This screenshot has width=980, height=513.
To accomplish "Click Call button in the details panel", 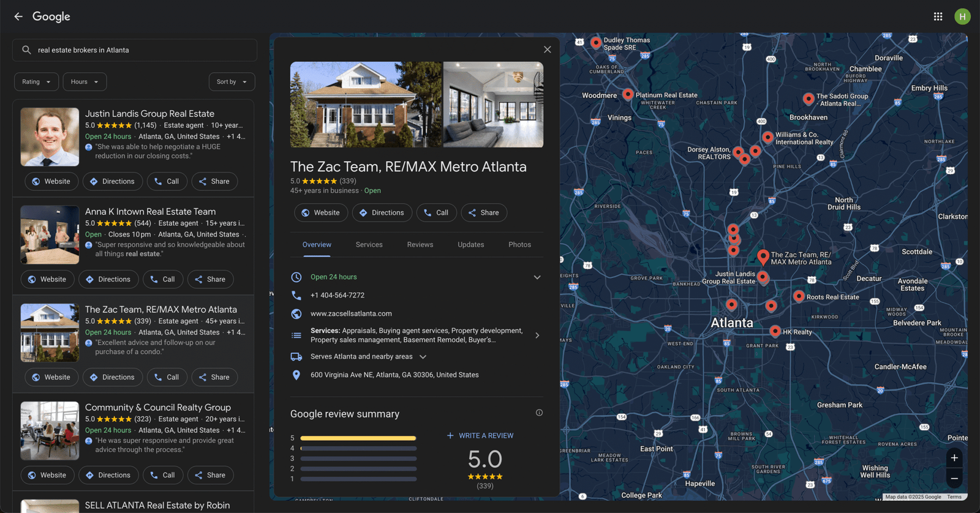I will tap(436, 212).
